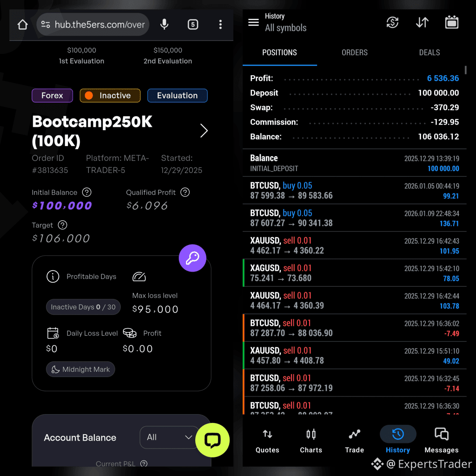476x476 pixels.
Task: Tap the Max loss level gauge icon
Action: coord(139,277)
